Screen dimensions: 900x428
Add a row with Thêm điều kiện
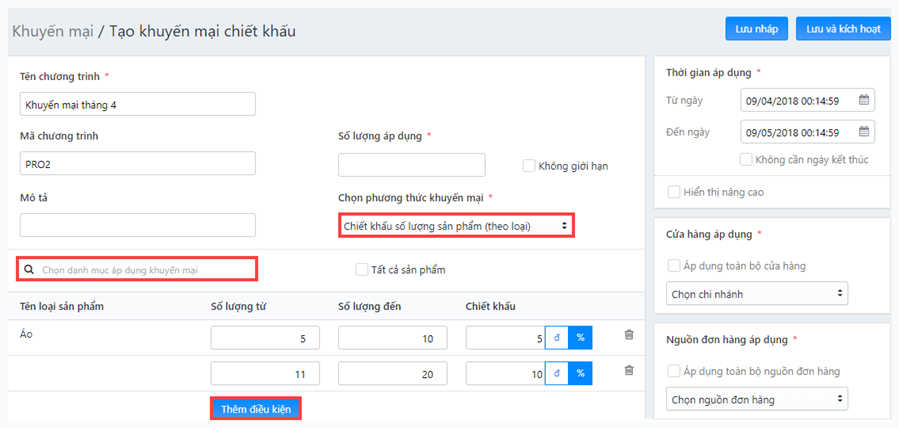click(x=256, y=409)
